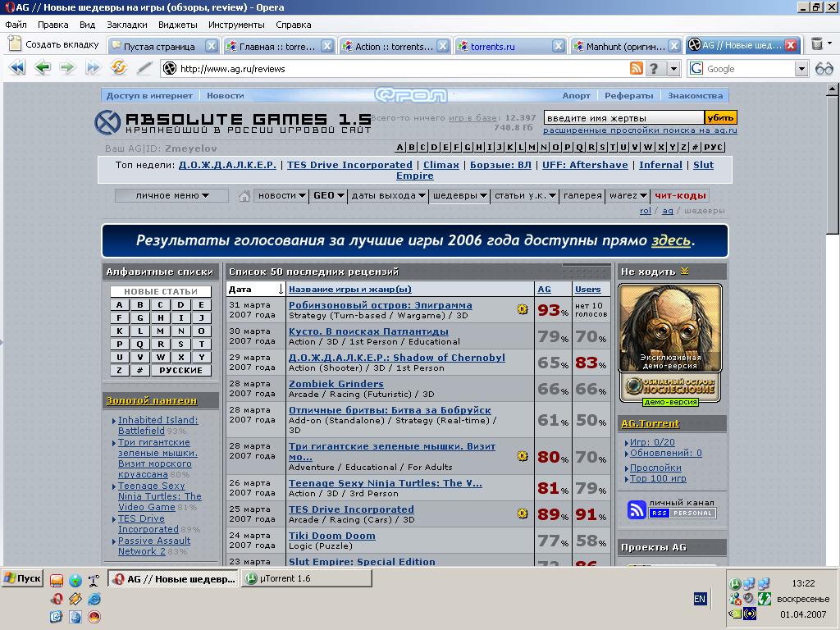Open the Инструменты menu
840x630 pixels.
point(236,25)
